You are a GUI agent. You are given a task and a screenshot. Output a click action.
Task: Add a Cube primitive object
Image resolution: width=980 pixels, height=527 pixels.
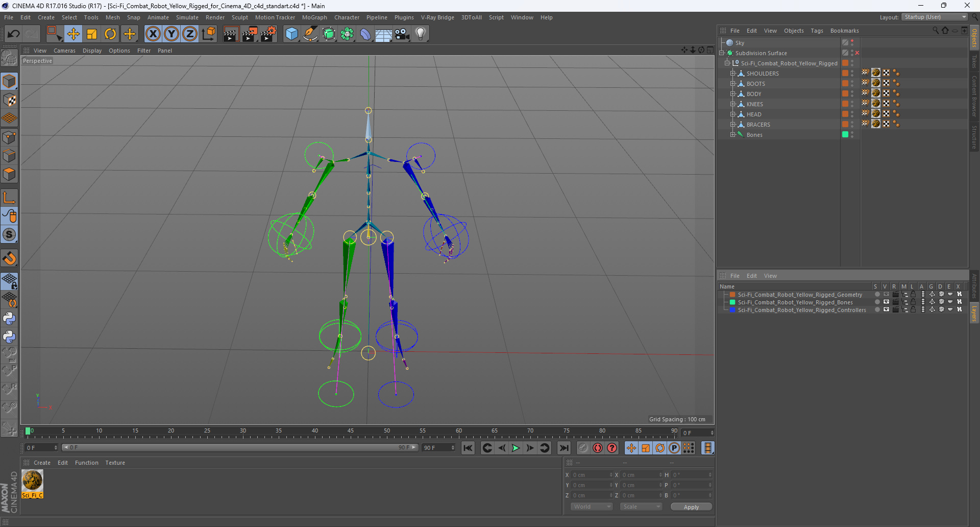291,34
